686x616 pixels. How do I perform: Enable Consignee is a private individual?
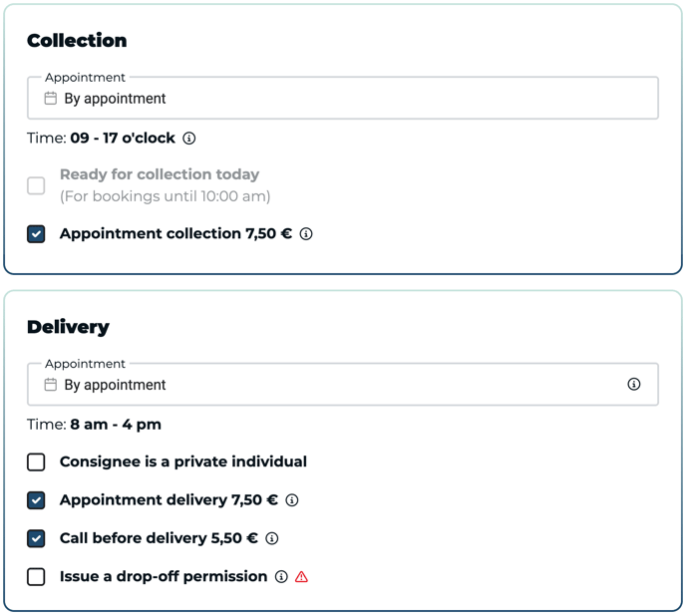[36, 462]
